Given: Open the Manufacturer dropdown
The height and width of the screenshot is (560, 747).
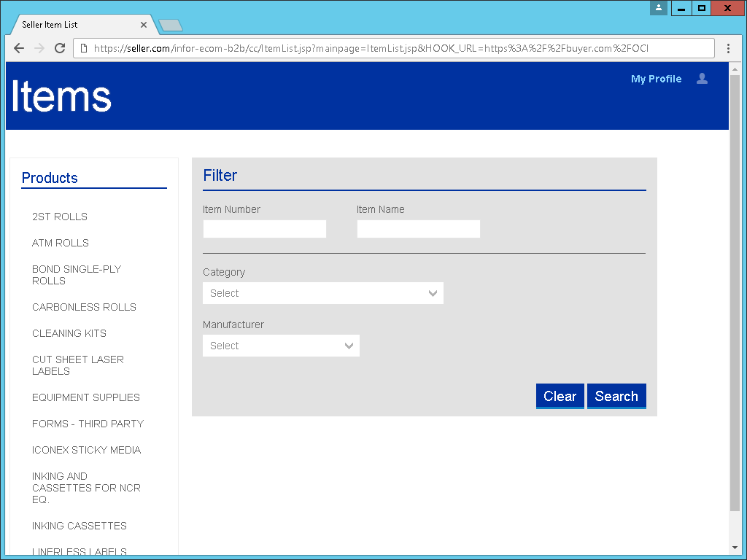Looking at the screenshot, I should [x=281, y=346].
